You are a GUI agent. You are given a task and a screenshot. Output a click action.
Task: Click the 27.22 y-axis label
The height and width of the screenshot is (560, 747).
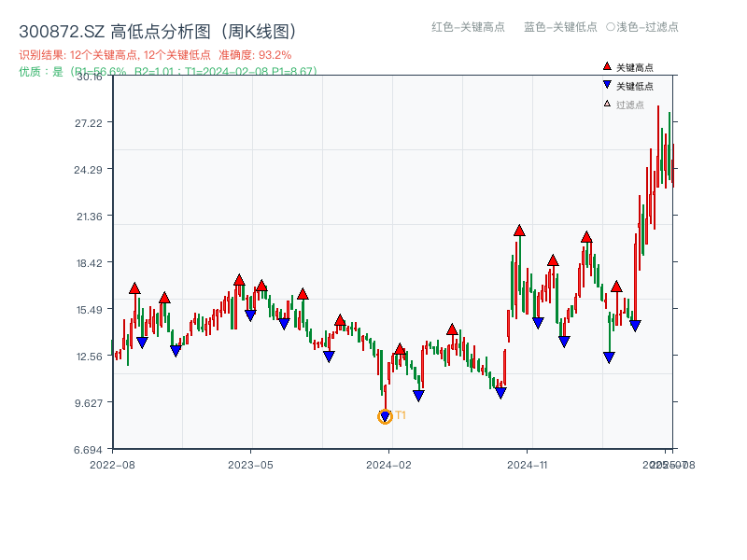point(89,123)
